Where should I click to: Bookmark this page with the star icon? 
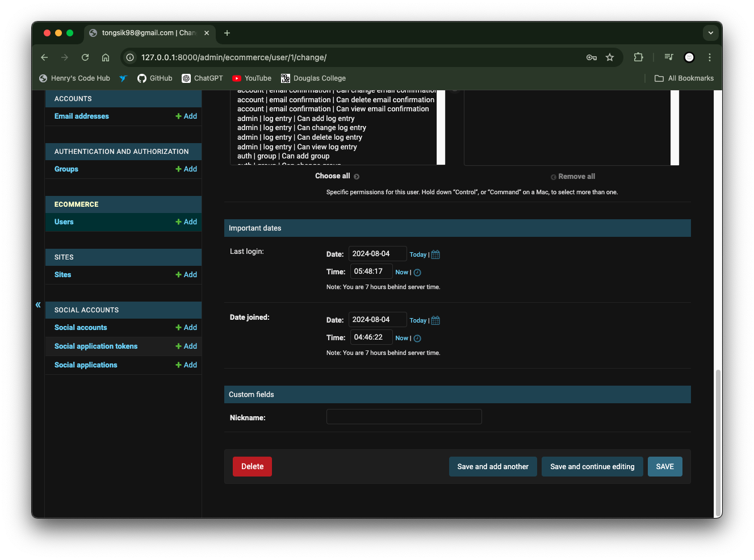tap(610, 57)
